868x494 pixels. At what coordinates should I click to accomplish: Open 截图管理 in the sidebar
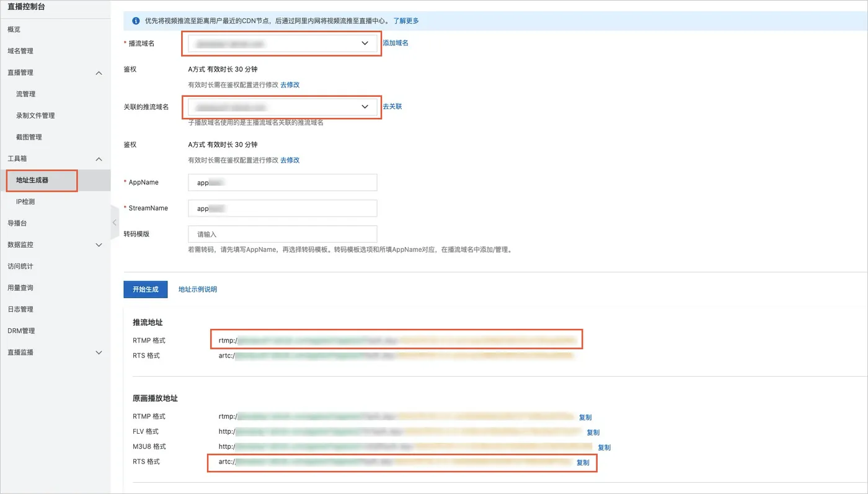point(29,137)
